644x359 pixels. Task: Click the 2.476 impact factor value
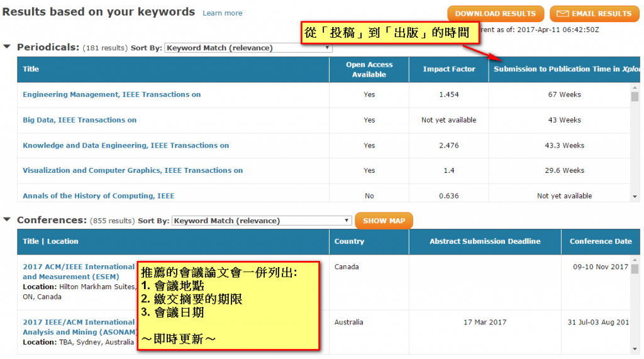tap(449, 145)
